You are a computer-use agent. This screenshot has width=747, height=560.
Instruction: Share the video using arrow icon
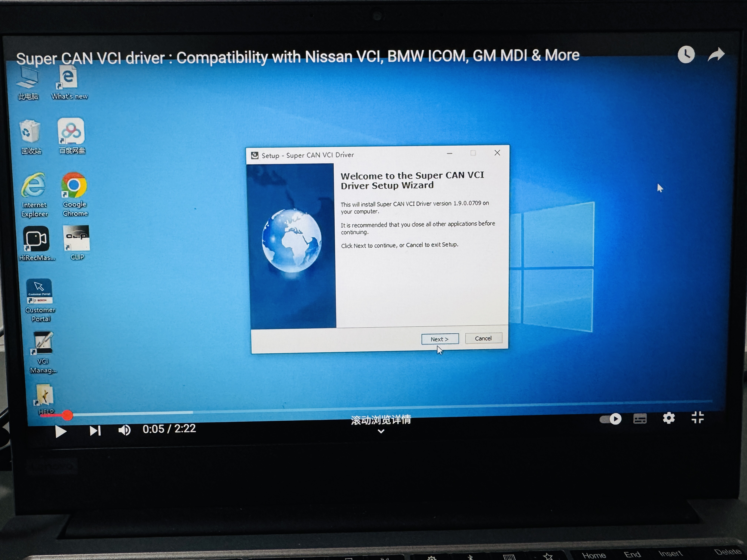[716, 54]
